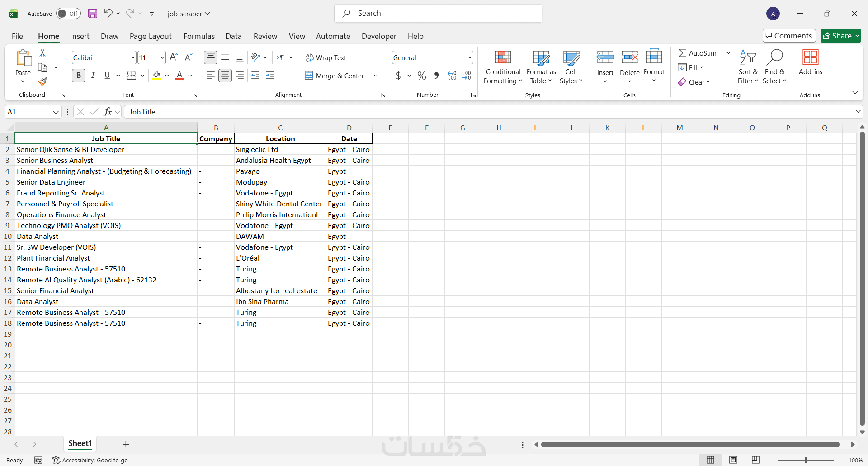Undo the last action
Image resolution: width=868 pixels, height=466 pixels.
point(108,13)
